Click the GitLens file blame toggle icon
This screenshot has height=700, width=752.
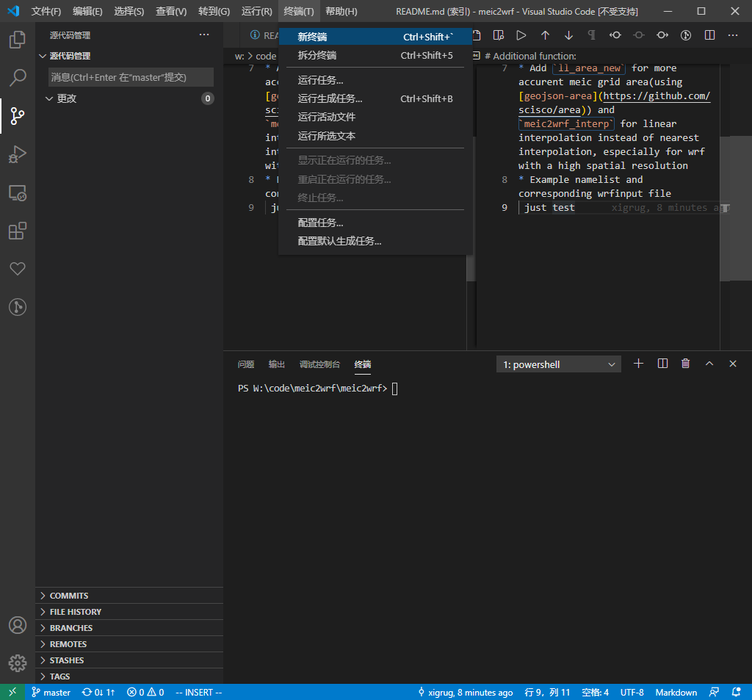686,35
